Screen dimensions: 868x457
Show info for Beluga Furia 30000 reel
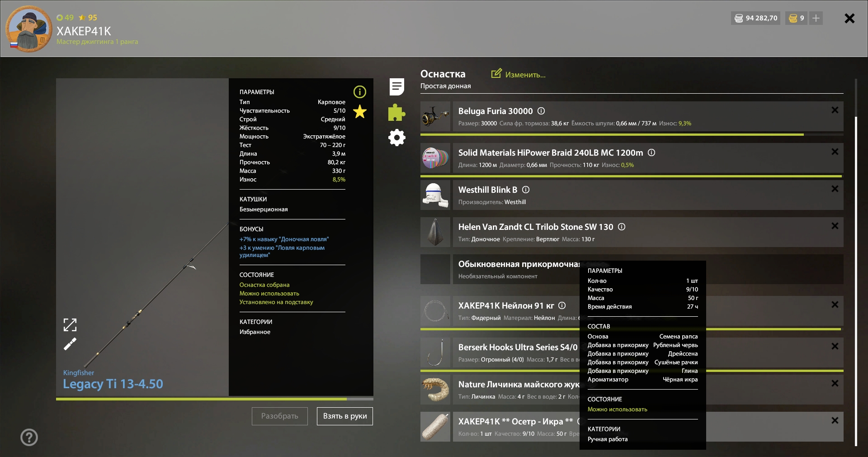pos(541,111)
